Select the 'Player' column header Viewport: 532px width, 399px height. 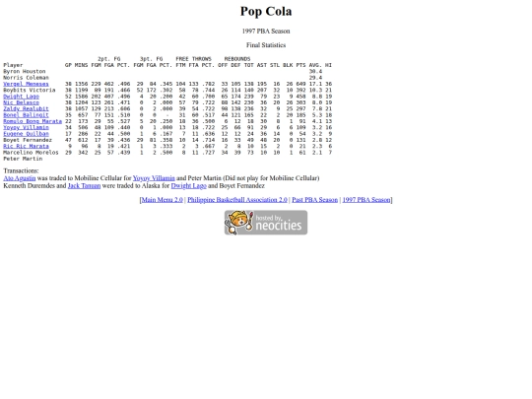(x=13, y=65)
